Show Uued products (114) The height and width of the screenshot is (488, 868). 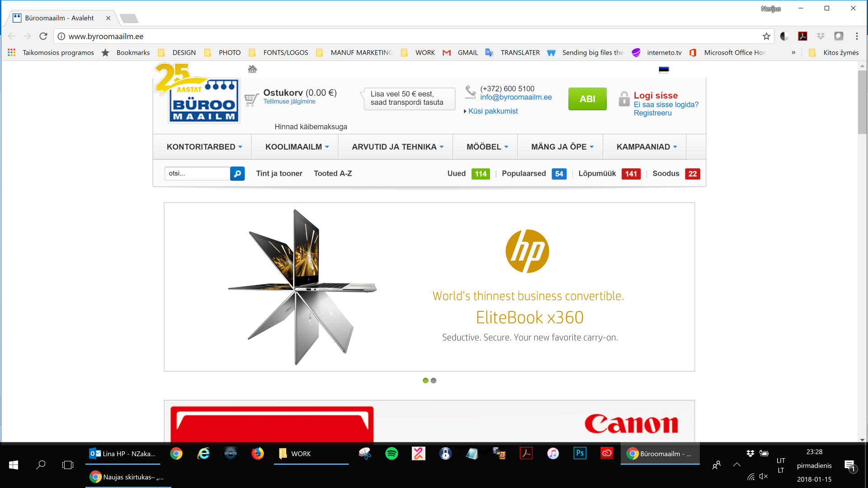coord(468,174)
